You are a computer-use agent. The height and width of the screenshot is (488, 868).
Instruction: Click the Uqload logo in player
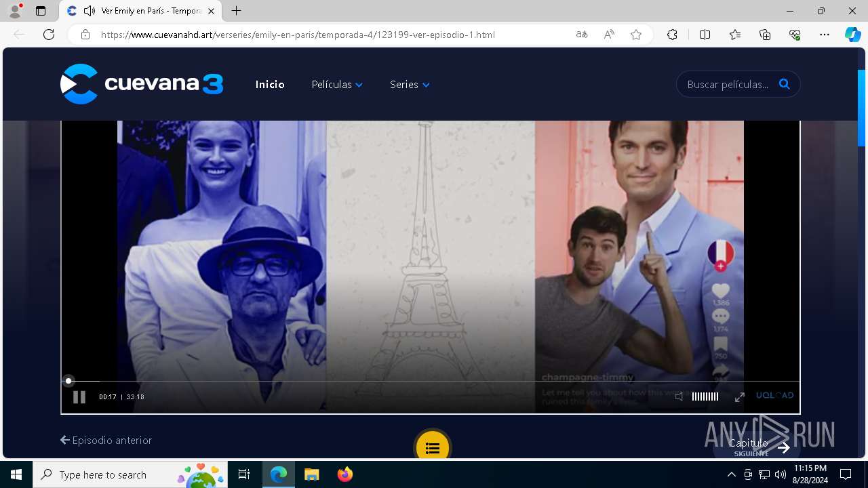point(774,395)
